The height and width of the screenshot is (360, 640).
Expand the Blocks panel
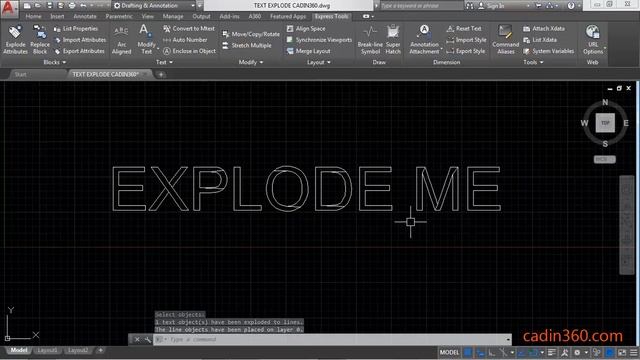coord(54,62)
